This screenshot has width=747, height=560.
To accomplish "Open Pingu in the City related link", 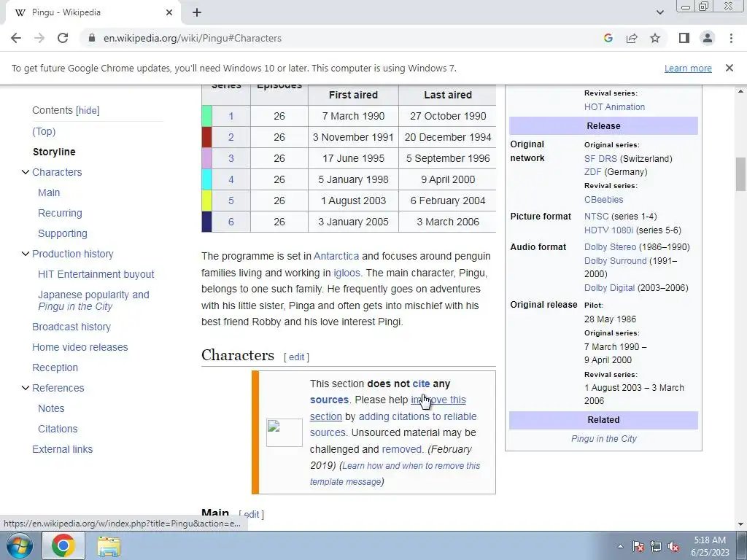I will tap(603, 438).
